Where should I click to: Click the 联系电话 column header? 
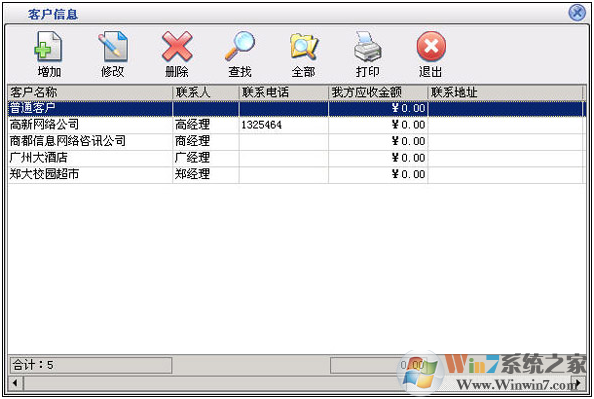tap(284, 92)
